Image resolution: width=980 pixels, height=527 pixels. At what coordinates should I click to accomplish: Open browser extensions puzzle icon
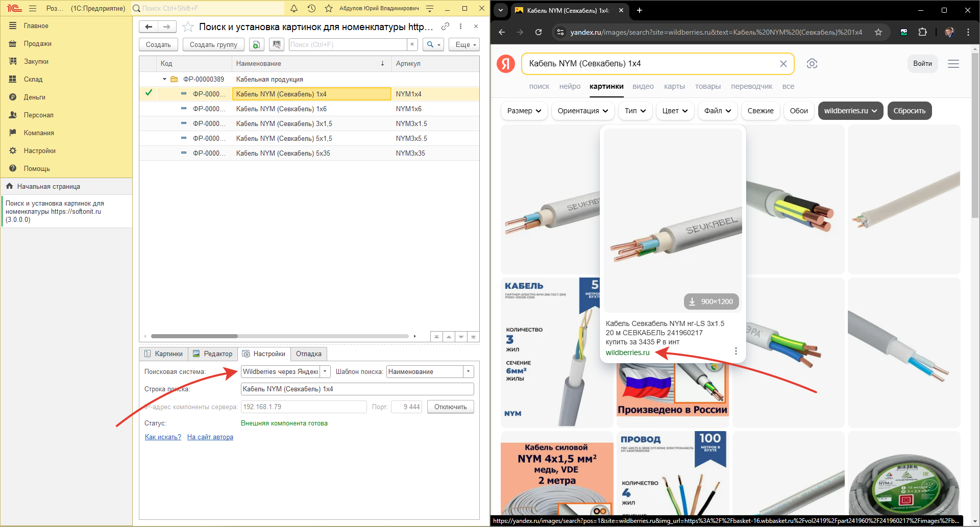[922, 32]
